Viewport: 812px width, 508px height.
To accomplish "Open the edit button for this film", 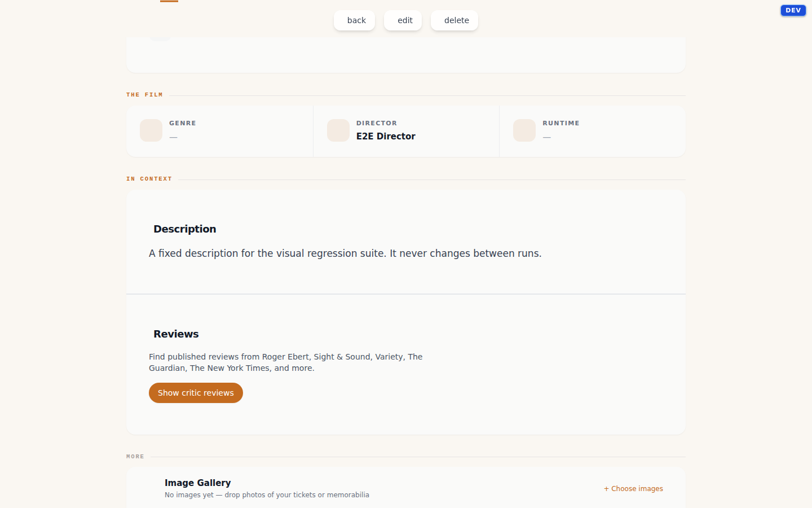I will [403, 20].
